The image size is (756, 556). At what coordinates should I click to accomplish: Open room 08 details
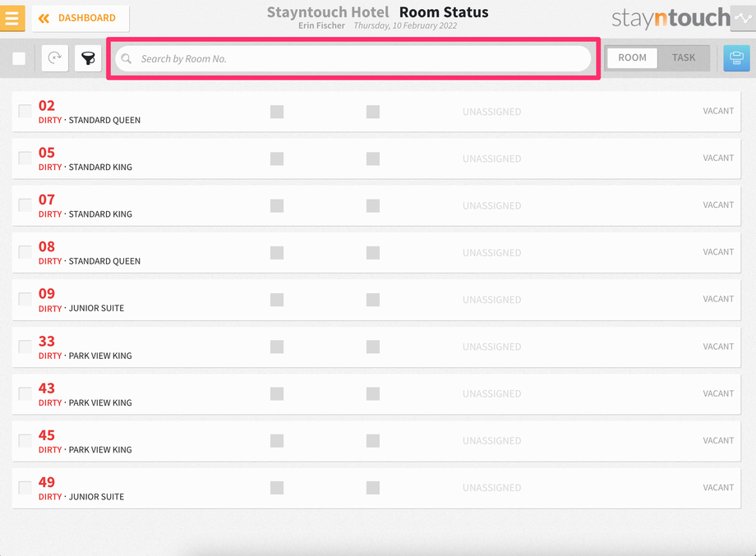376,252
